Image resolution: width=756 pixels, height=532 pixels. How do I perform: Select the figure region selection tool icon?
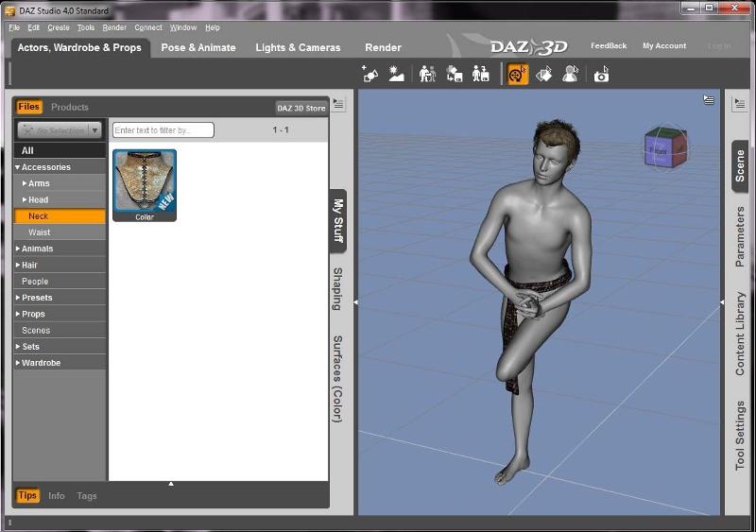[571, 75]
